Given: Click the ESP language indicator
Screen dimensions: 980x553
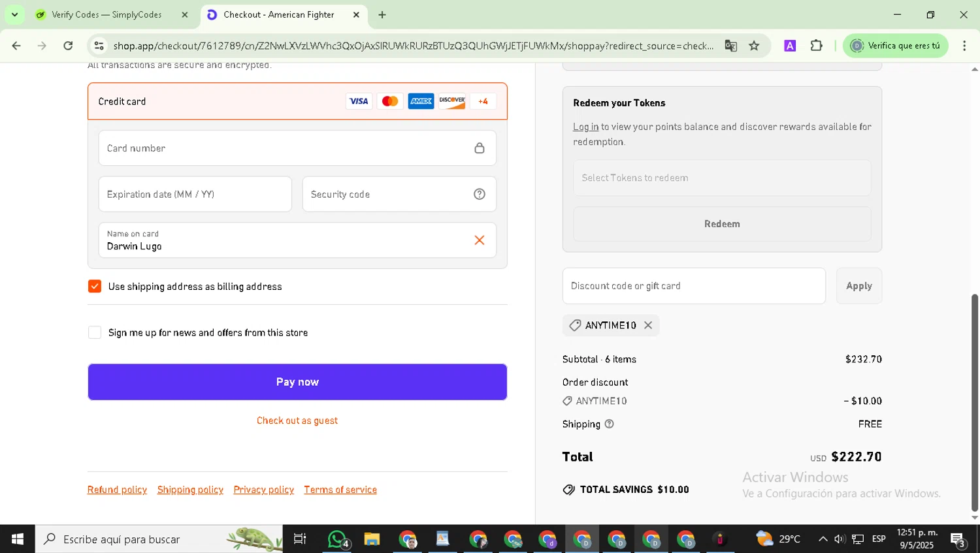Looking at the screenshot, I should [879, 539].
